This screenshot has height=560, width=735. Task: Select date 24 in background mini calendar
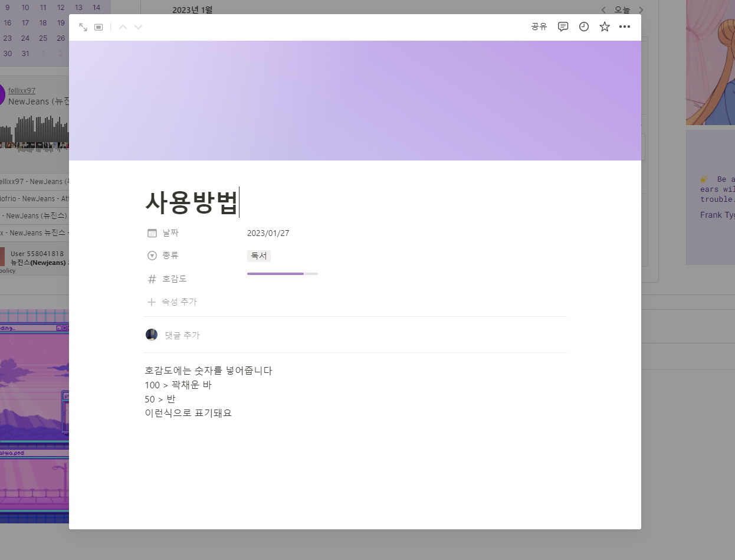coord(25,38)
